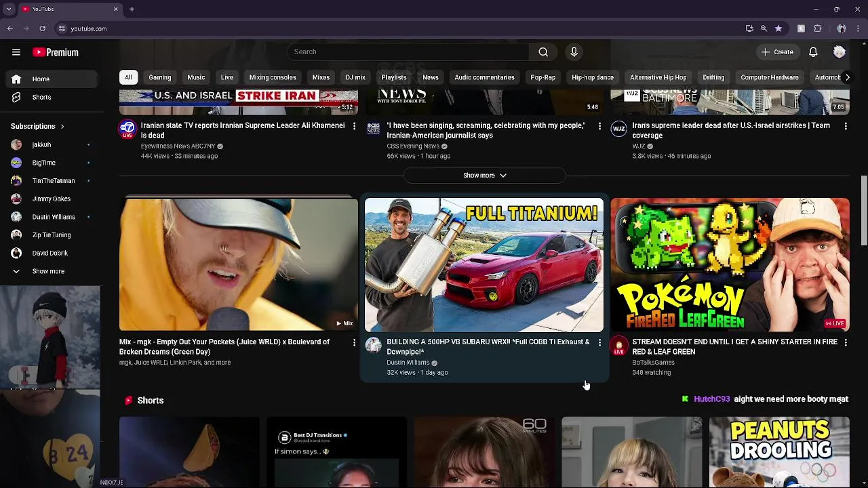The width and height of the screenshot is (868, 488).
Task: Select the All filter chip
Action: point(128,77)
